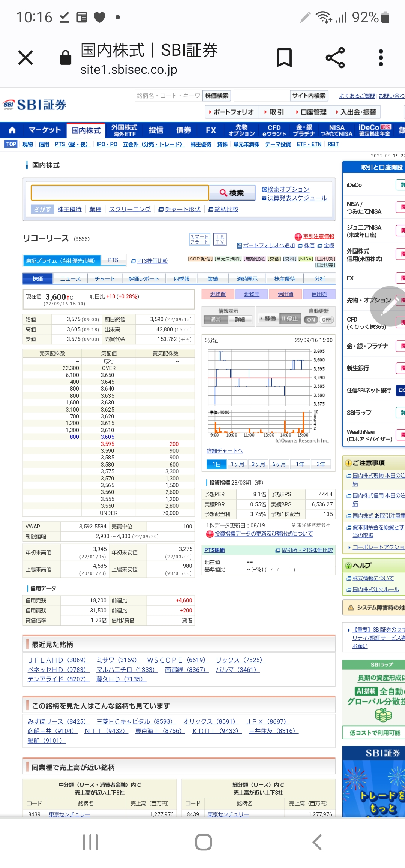Tap magnifier 検索 button for stock search
405x868 pixels.
click(x=232, y=193)
